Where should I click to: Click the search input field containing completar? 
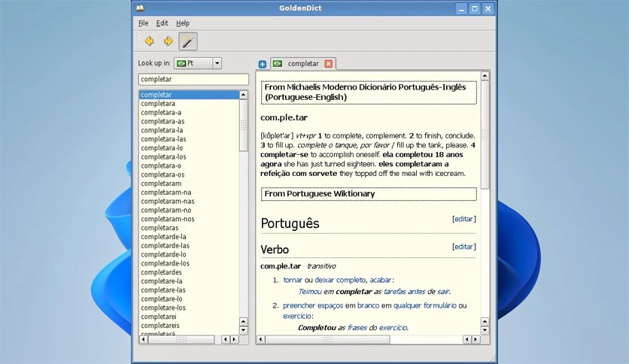(x=193, y=80)
